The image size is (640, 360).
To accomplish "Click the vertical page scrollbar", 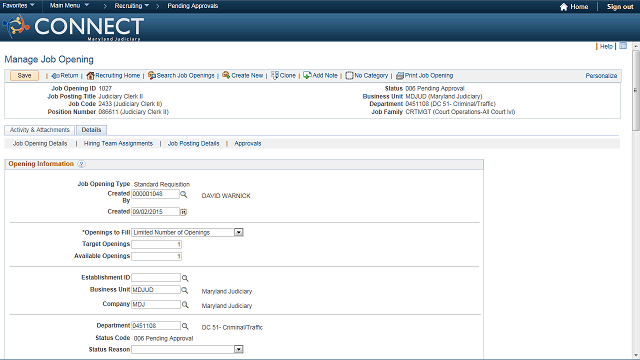I will [636, 201].
